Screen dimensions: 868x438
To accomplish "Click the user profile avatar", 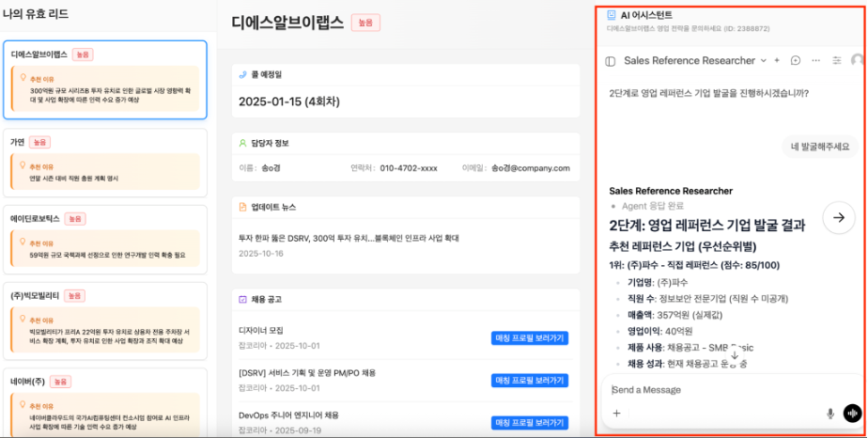I will coord(857,60).
